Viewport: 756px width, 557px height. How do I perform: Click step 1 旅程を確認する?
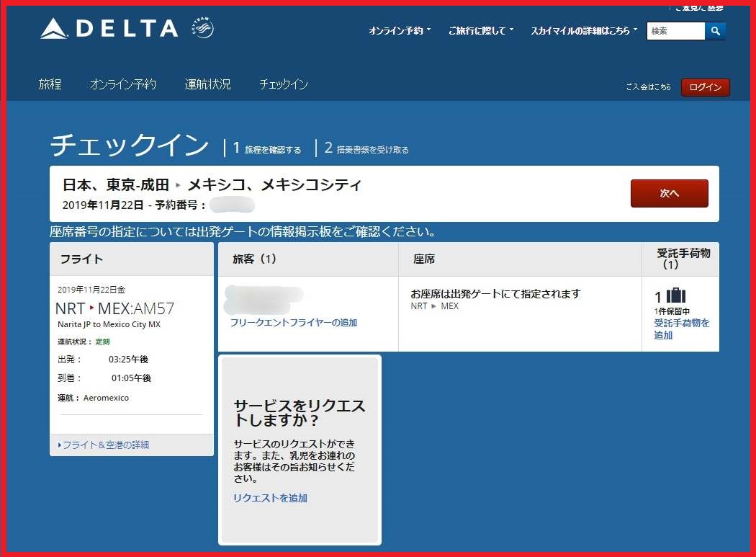(x=266, y=149)
